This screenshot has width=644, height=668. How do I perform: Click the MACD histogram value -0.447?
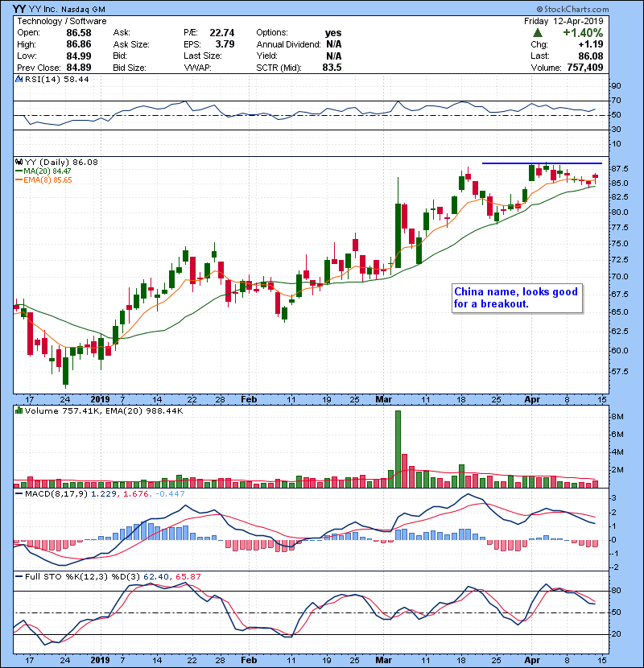170,494
